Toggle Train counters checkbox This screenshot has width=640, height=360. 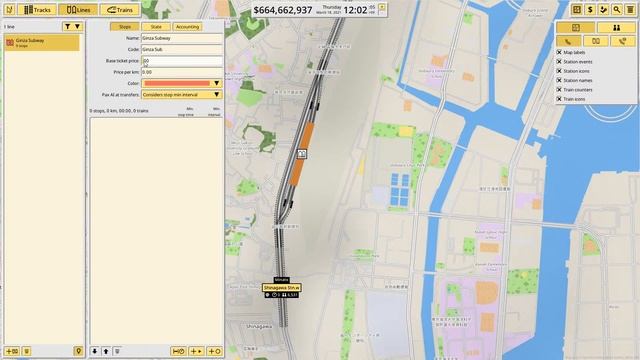click(559, 90)
